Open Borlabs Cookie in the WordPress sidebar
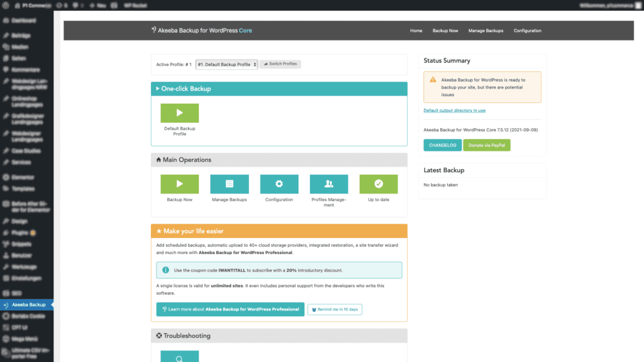 28,317
